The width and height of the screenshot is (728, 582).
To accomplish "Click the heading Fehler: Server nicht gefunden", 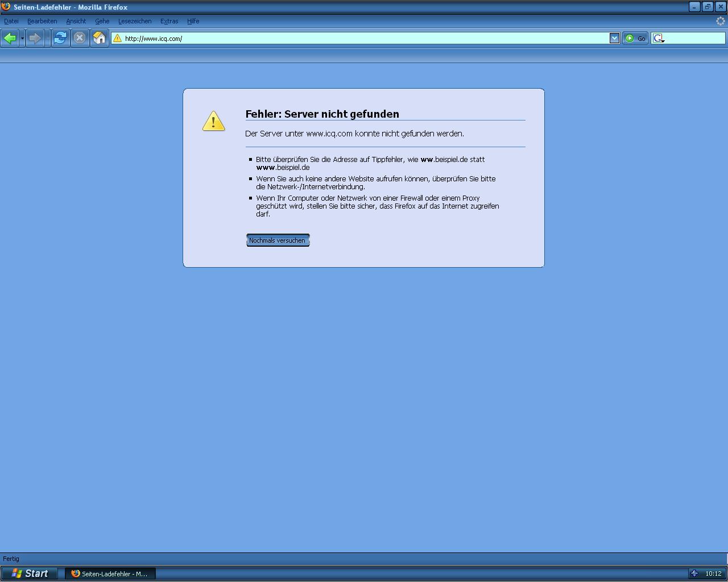I will click(322, 114).
